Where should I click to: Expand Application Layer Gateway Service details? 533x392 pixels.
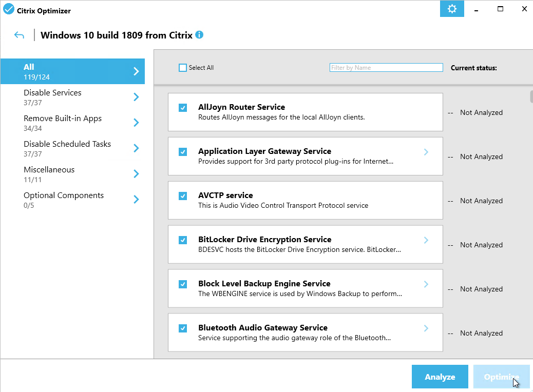[426, 152]
